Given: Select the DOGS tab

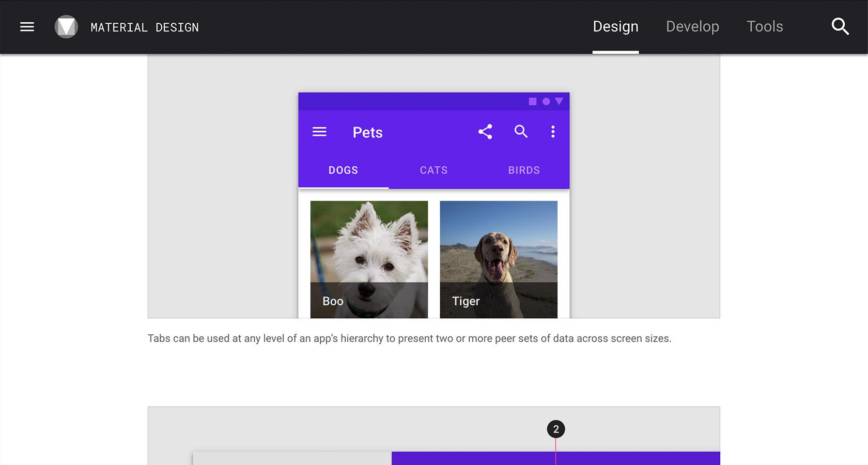Looking at the screenshot, I should point(344,170).
